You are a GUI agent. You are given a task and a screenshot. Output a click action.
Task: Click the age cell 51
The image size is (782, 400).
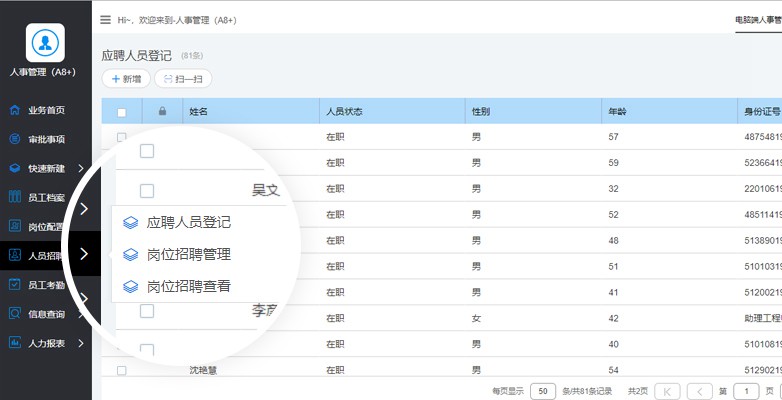pyautogui.click(x=613, y=266)
